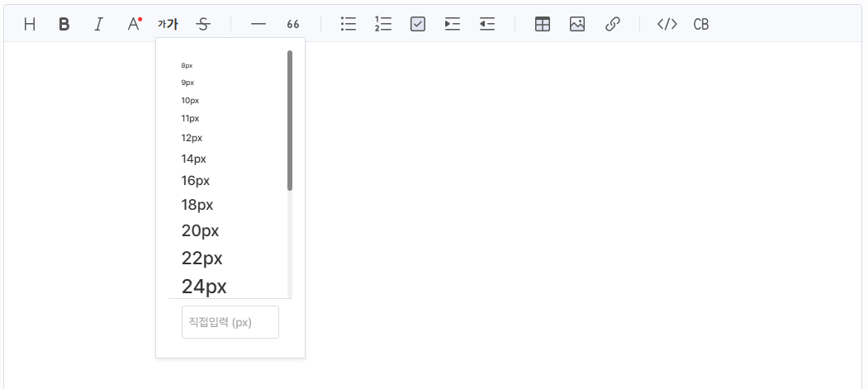This screenshot has width=868, height=389.
Task: Open the text color picker icon
Action: click(x=134, y=24)
